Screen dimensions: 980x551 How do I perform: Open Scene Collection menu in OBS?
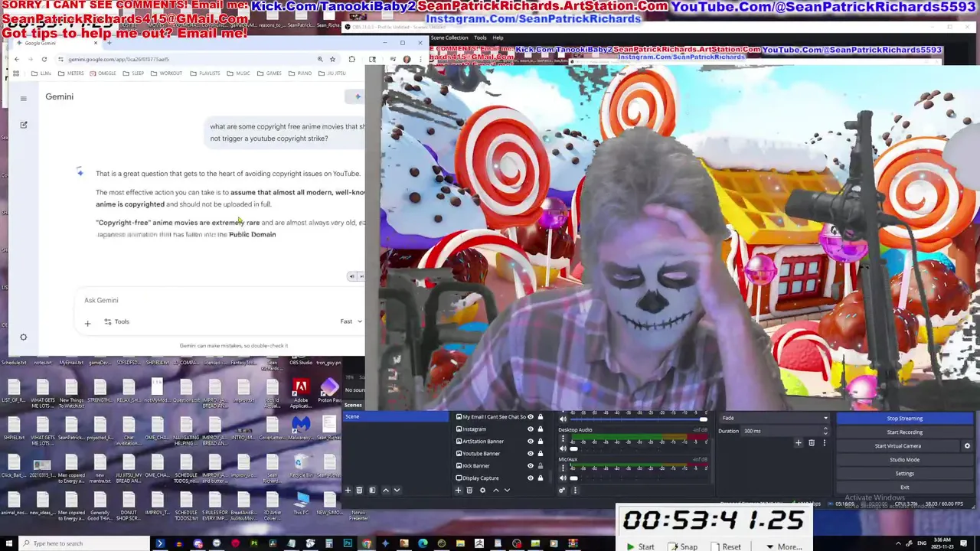[449, 37]
